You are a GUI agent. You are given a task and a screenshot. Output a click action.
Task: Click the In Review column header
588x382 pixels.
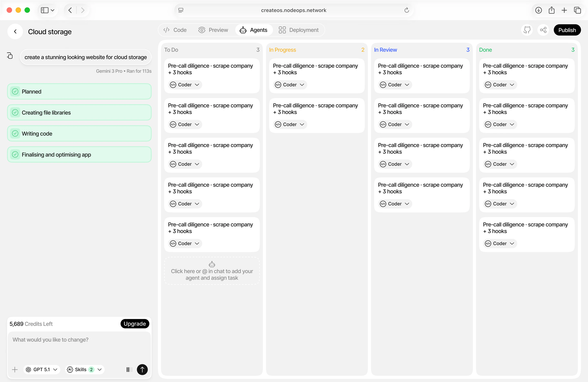coord(385,50)
